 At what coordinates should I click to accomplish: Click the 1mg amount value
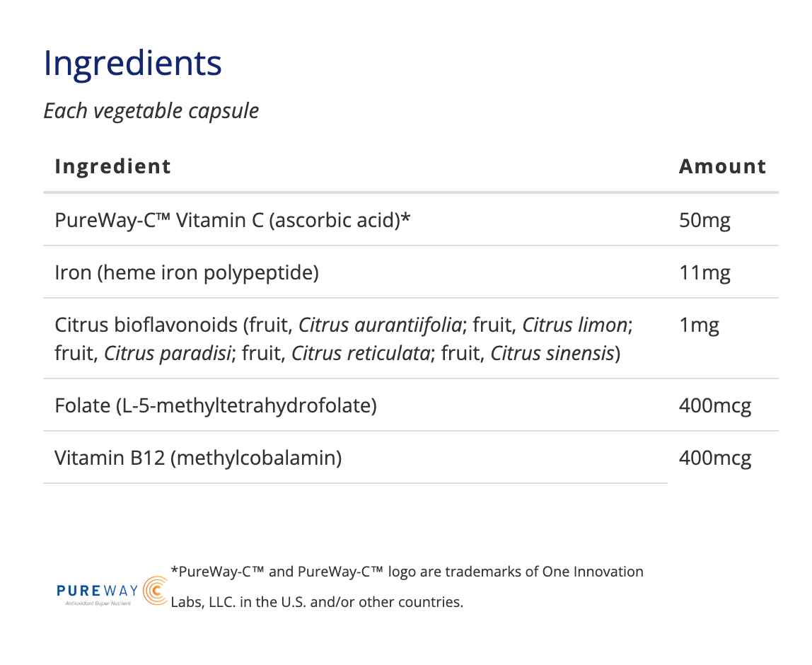pyautogui.click(x=699, y=325)
